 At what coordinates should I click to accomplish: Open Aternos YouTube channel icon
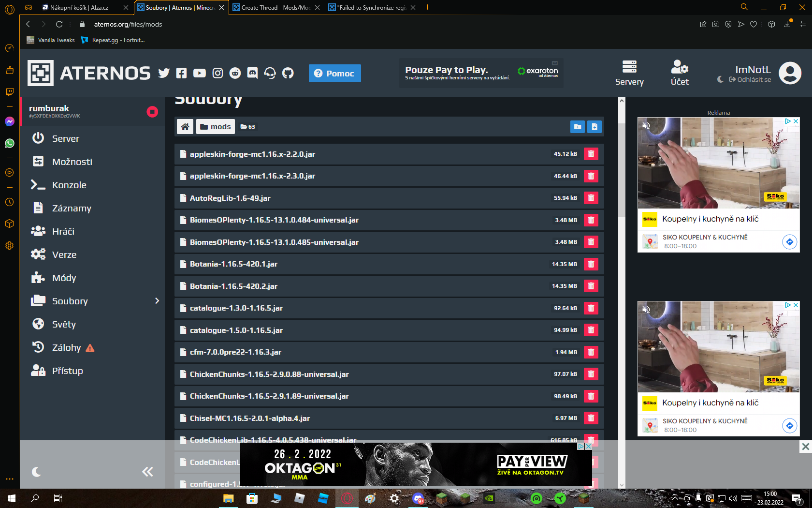coord(199,73)
